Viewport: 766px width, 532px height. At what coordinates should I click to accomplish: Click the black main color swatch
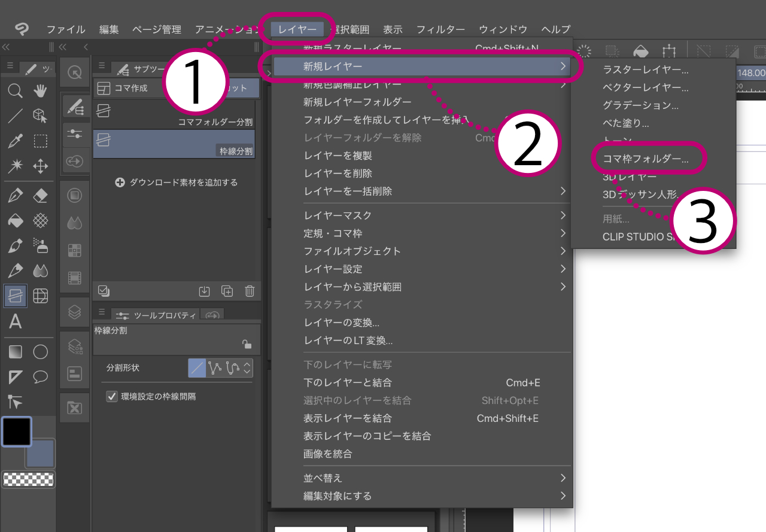point(16,432)
